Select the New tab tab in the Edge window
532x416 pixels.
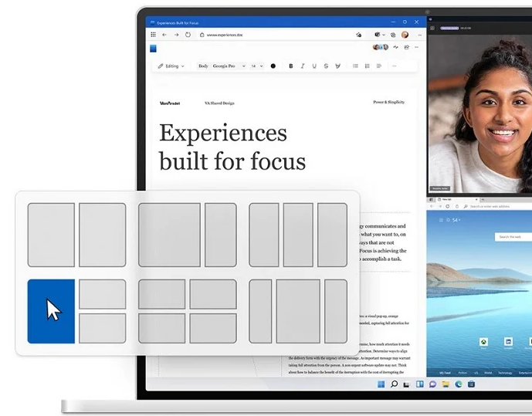[456, 199]
